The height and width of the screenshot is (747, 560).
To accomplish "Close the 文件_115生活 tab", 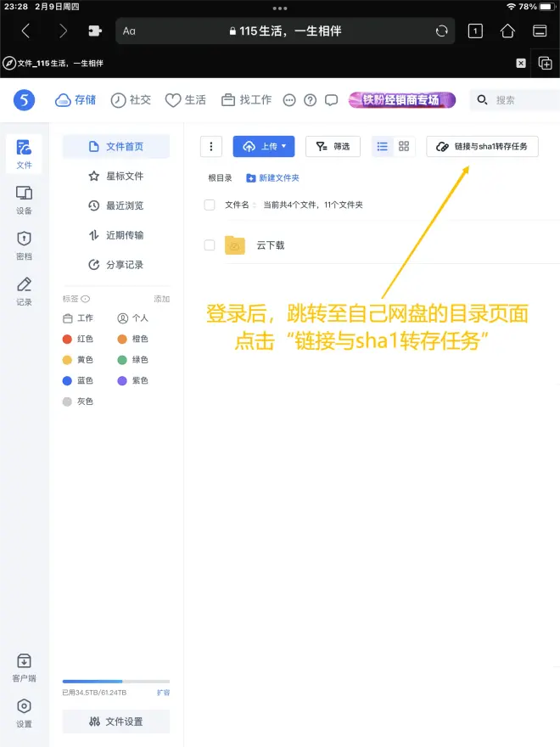I will click(521, 63).
